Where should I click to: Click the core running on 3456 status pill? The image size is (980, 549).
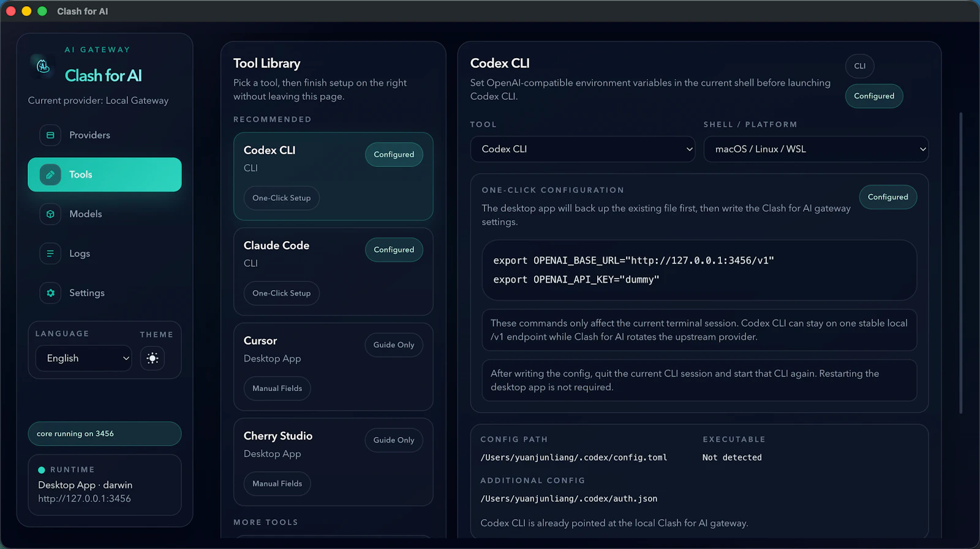click(105, 434)
